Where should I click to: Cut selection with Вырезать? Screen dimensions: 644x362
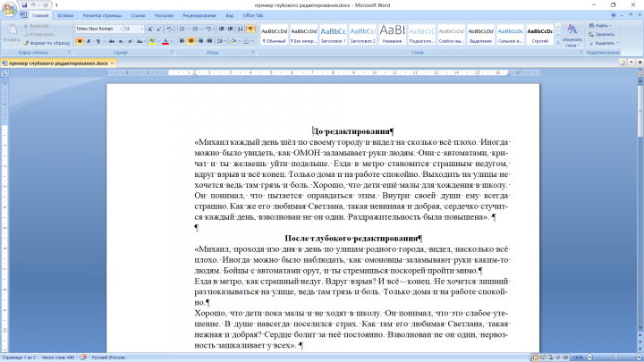click(x=37, y=26)
